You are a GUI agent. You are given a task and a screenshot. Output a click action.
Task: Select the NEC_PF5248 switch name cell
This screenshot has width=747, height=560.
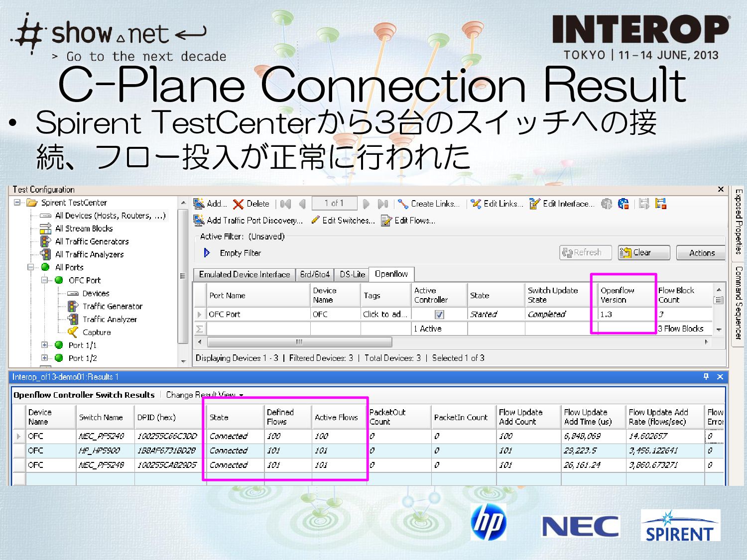coord(105,465)
